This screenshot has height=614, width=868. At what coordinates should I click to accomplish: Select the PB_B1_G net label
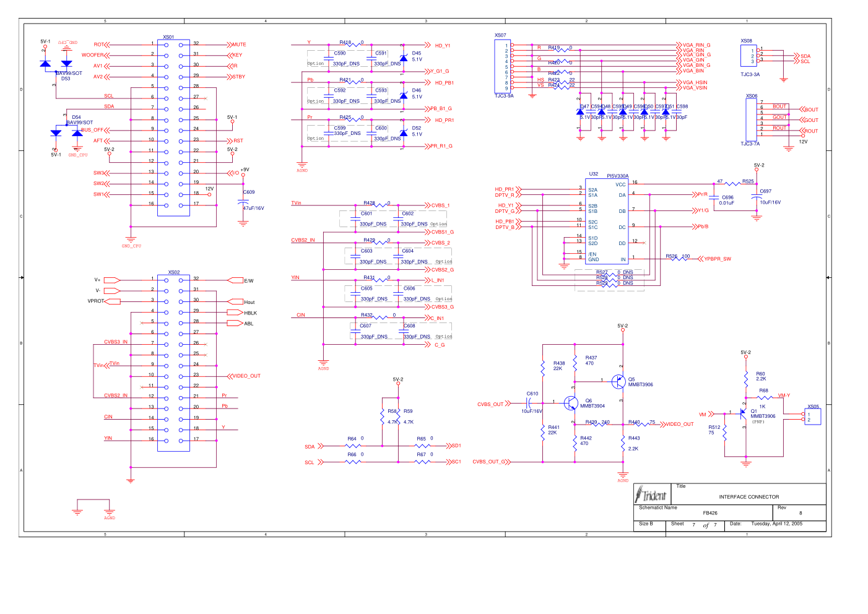click(441, 108)
